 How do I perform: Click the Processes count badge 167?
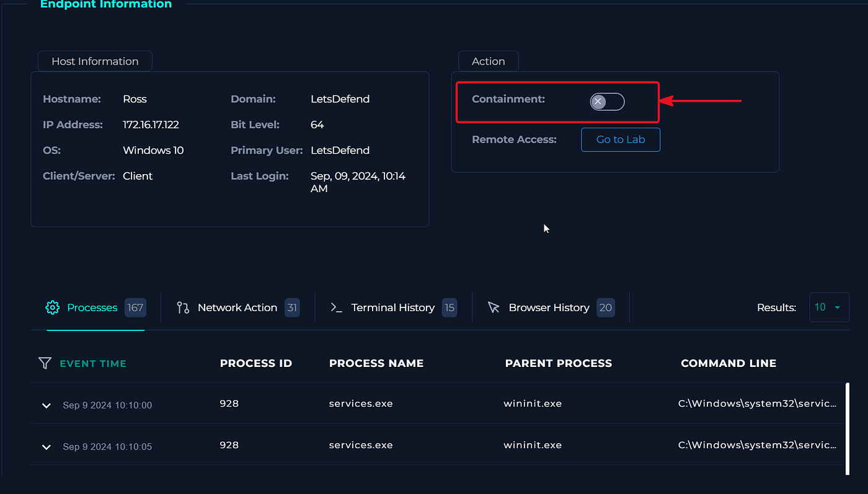pyautogui.click(x=135, y=307)
